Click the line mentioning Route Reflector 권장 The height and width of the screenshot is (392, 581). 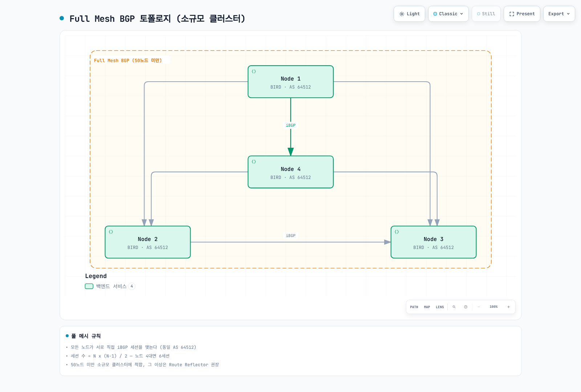tap(145, 365)
